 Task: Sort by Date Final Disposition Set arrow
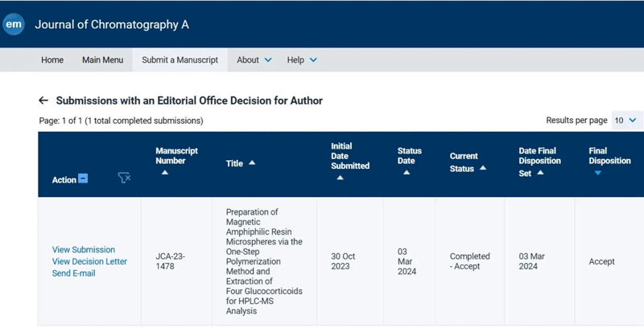pyautogui.click(x=540, y=173)
